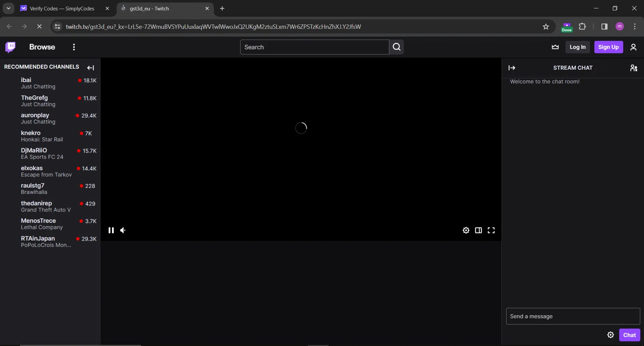Screen dimensions: 644x346
Task: Open video player settings gear
Action: pos(466,230)
